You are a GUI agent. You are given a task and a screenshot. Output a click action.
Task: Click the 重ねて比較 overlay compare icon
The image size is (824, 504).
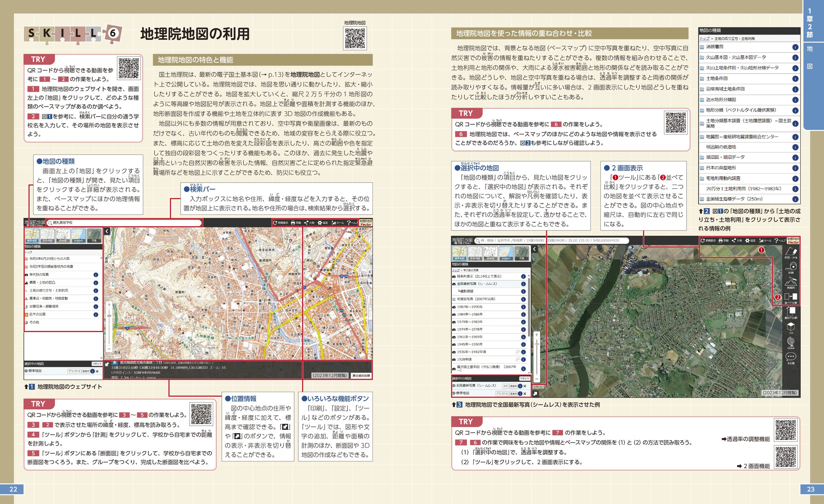(x=791, y=312)
